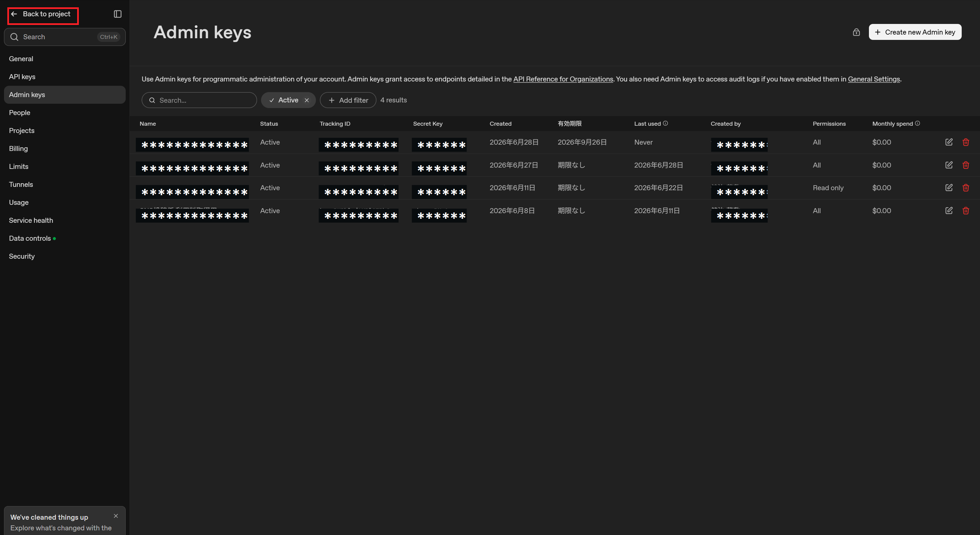Click the back arrow icon by Back to project

14,14
